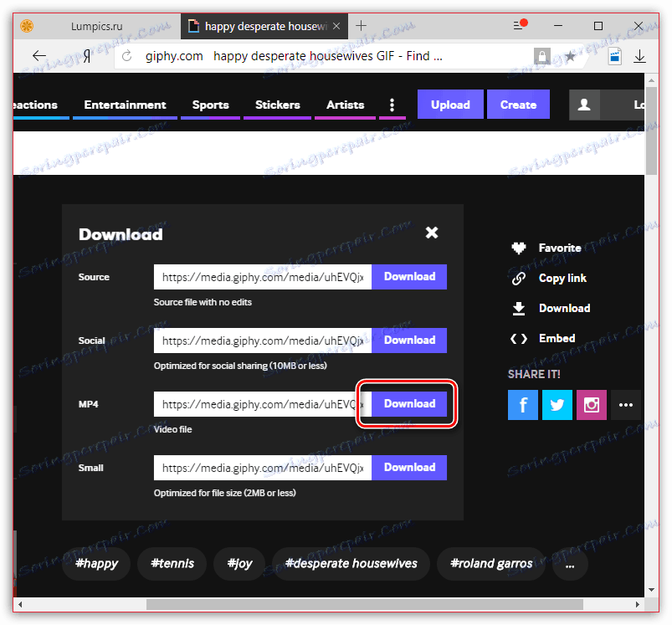Image resolution: width=672 pixels, height=625 pixels.
Task: Click the sidebar Download arrow icon
Action: click(519, 308)
